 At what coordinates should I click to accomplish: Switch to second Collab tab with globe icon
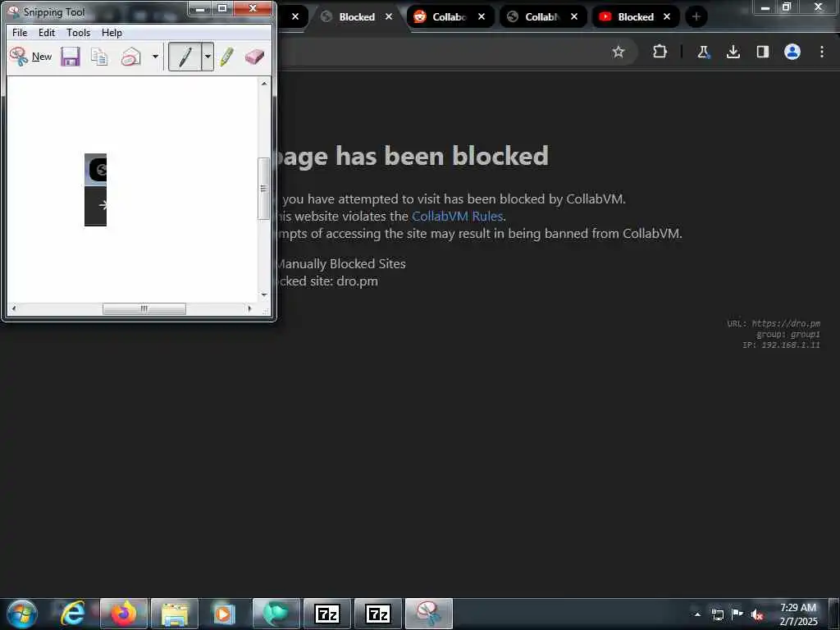click(541, 17)
